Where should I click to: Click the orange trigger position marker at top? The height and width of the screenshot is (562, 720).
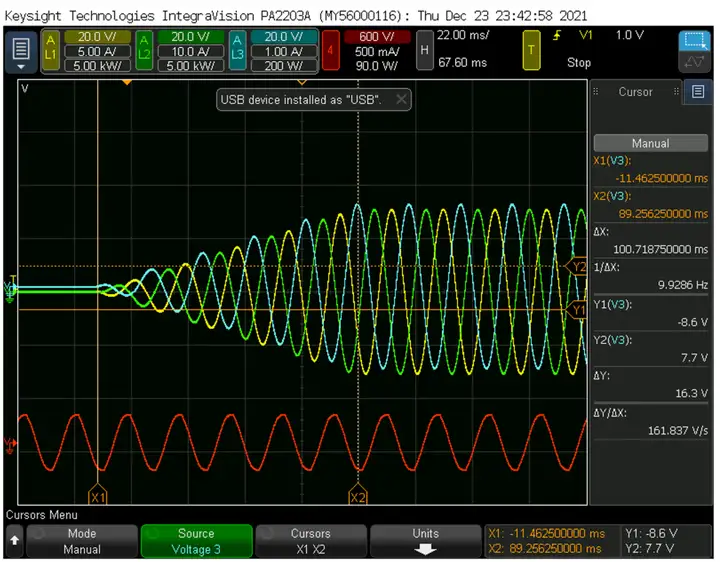[x=127, y=83]
